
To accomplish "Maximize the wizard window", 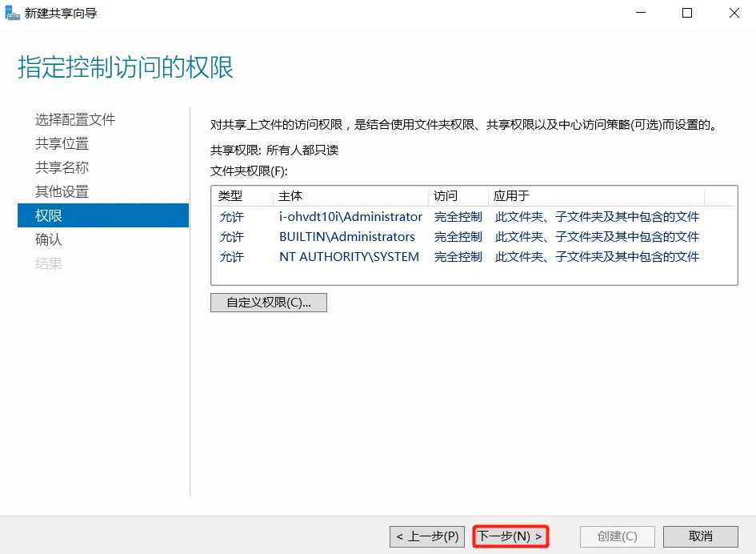I will [x=687, y=13].
